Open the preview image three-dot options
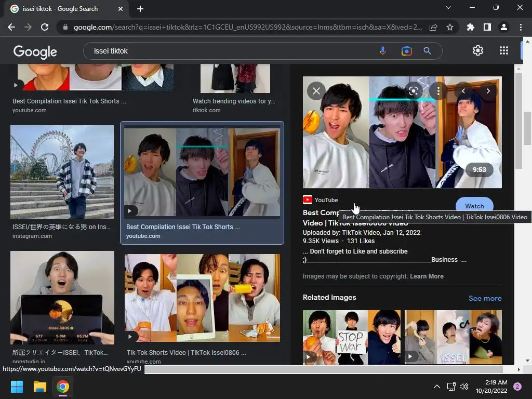Image resolution: width=532 pixels, height=399 pixels. pos(438,91)
